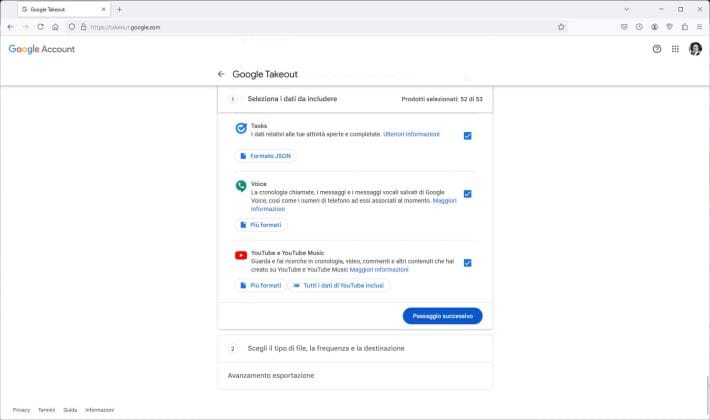The image size is (710, 420).
Task: Open the YouTube Più formati button
Action: point(261,286)
